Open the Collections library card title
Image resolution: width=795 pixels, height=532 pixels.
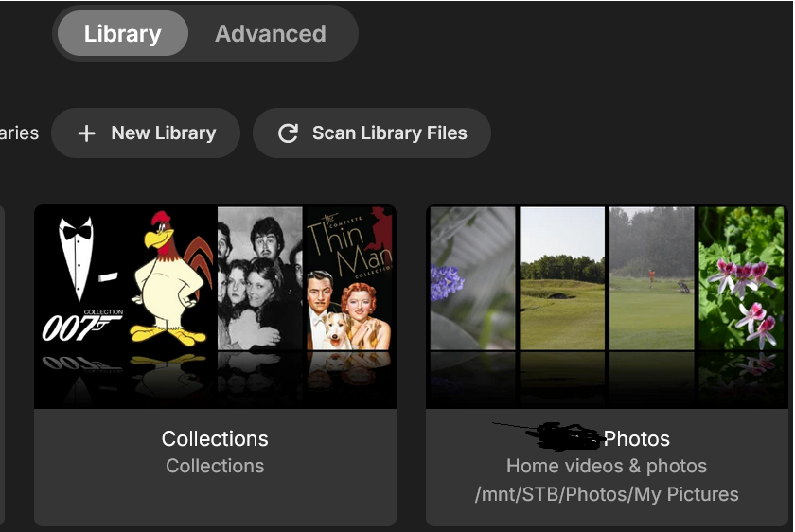click(x=215, y=439)
